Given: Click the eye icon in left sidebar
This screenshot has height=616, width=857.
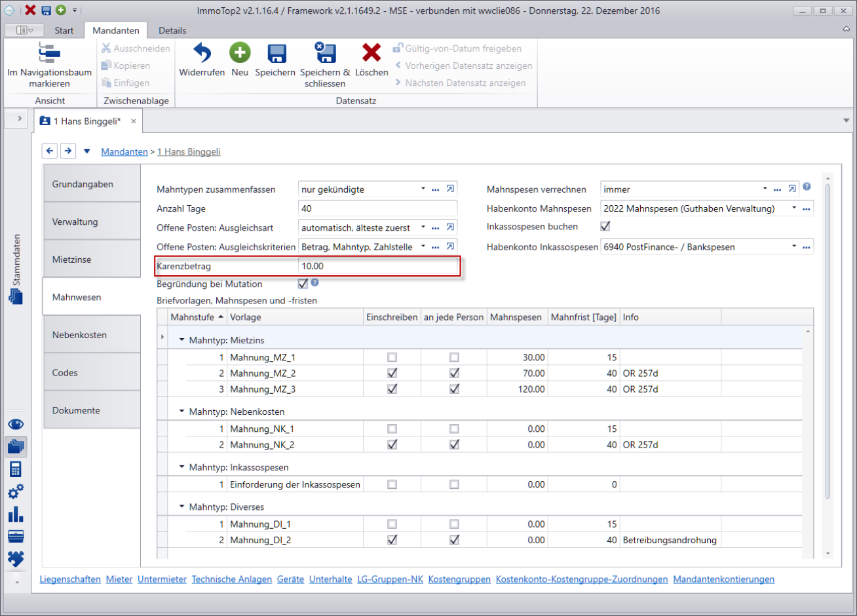Looking at the screenshot, I should pyautogui.click(x=16, y=424).
